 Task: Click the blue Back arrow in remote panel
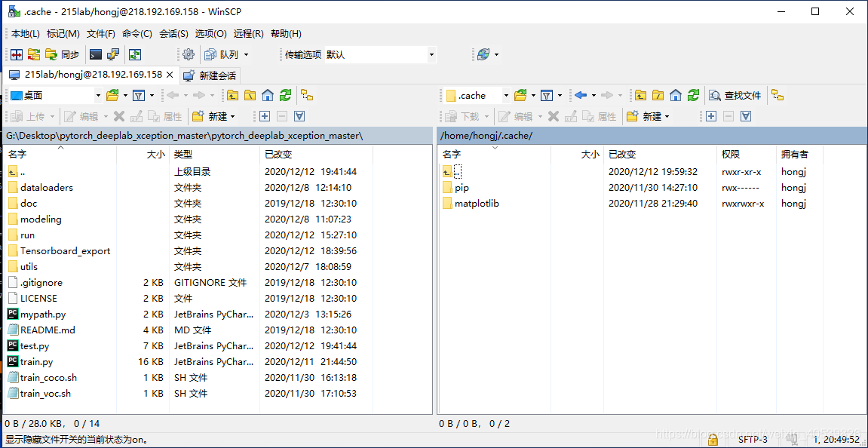[581, 95]
